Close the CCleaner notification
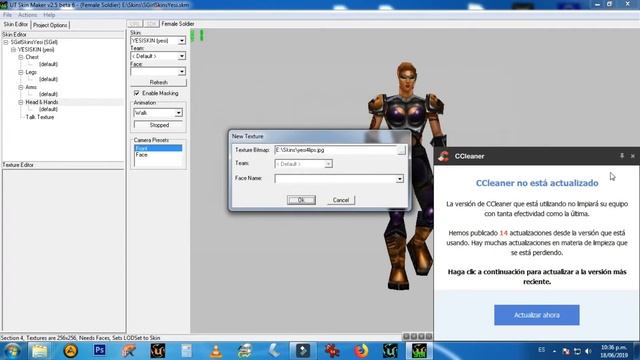 [x=633, y=156]
